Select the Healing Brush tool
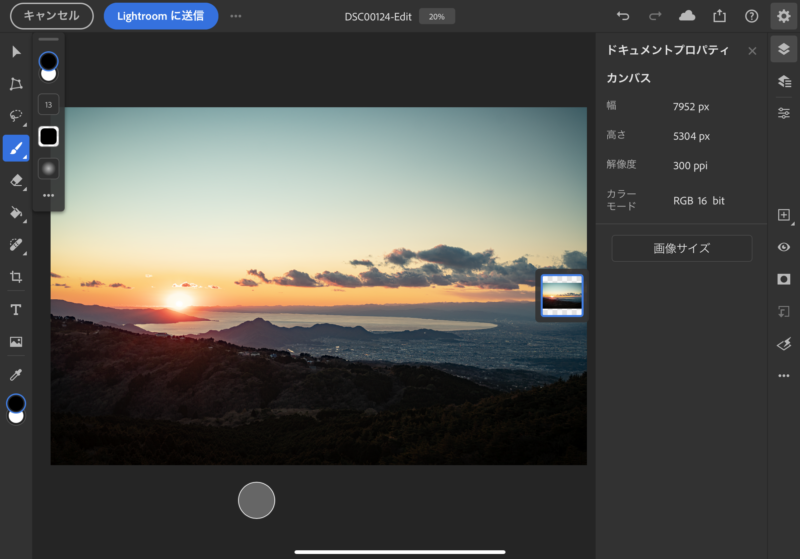This screenshot has width=800, height=559. point(16,245)
